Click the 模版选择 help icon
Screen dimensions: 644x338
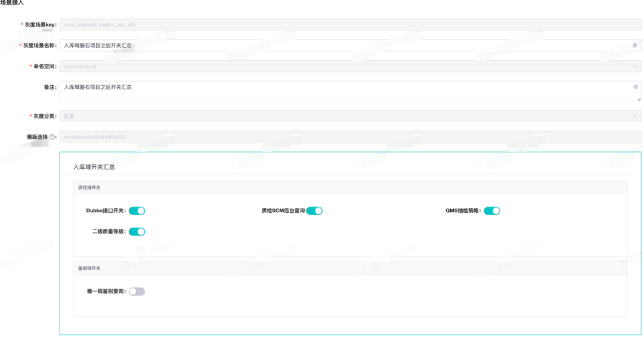[52, 137]
